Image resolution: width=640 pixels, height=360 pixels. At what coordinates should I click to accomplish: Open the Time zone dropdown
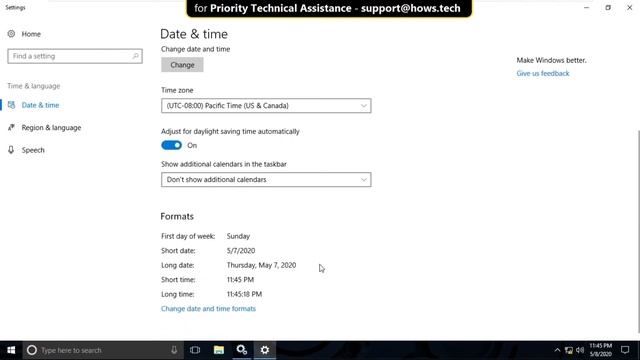(266, 106)
